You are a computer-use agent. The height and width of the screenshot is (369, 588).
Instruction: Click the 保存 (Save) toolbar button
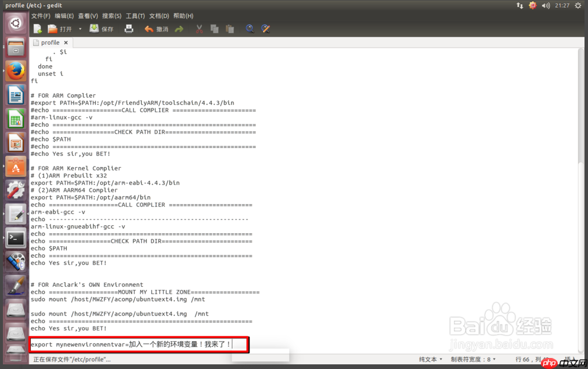(x=101, y=29)
